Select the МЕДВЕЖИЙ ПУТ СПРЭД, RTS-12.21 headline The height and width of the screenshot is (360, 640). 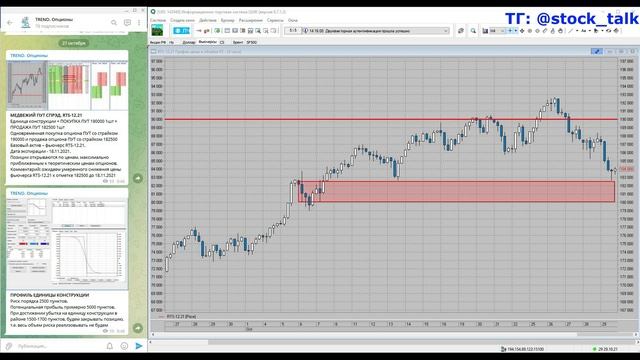click(x=46, y=116)
